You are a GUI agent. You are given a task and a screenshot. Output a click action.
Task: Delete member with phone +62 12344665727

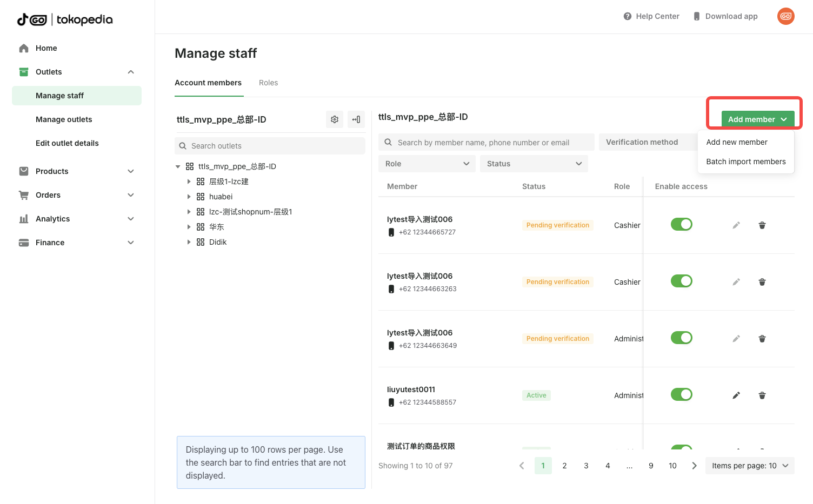point(762,225)
